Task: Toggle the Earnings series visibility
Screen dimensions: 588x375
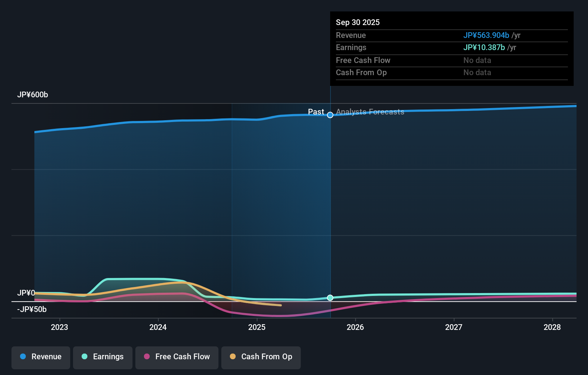Action: (103, 357)
